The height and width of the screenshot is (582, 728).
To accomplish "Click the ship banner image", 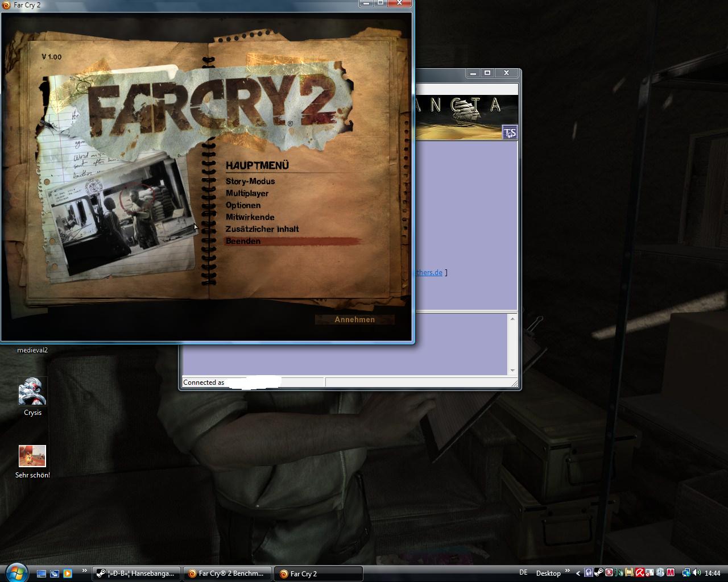I will click(467, 117).
